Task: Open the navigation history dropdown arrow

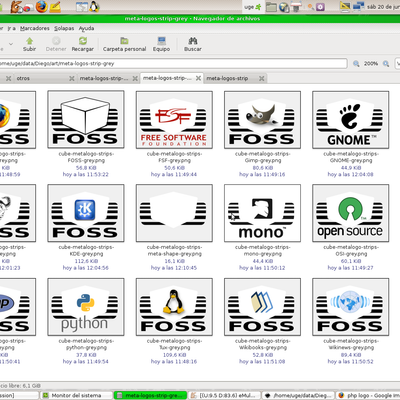Action: 11,44
